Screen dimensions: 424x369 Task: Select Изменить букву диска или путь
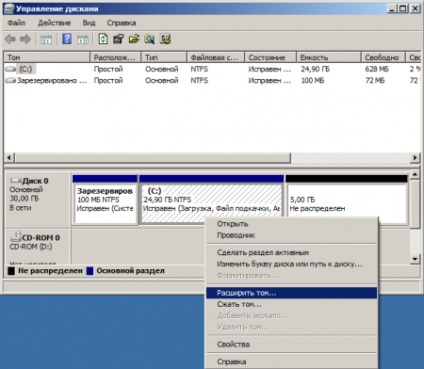pyautogui.click(x=292, y=264)
